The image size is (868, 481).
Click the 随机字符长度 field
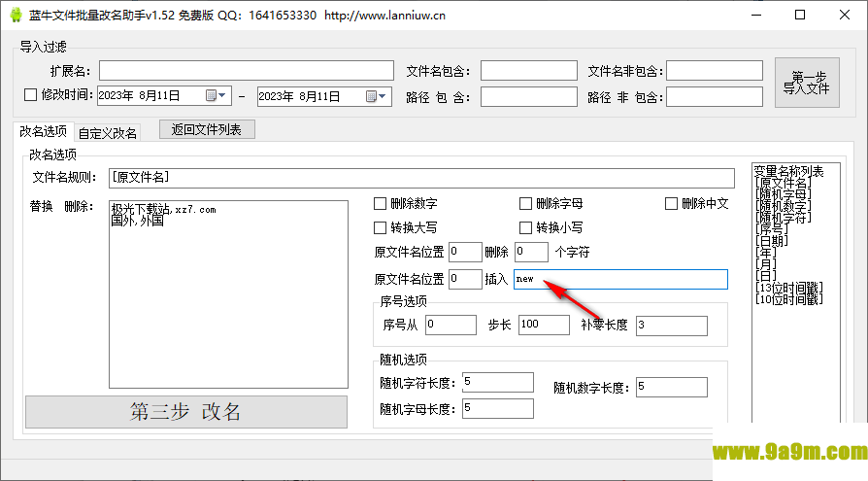(x=498, y=382)
